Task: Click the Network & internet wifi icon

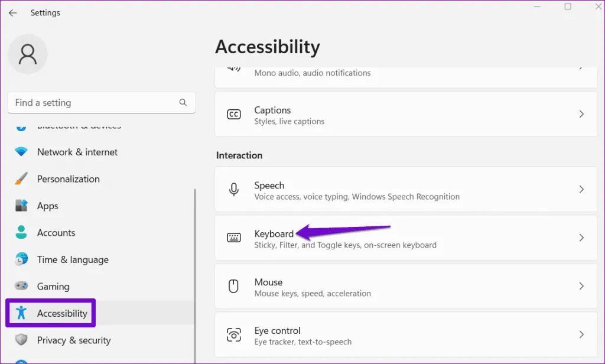Action: (21, 152)
